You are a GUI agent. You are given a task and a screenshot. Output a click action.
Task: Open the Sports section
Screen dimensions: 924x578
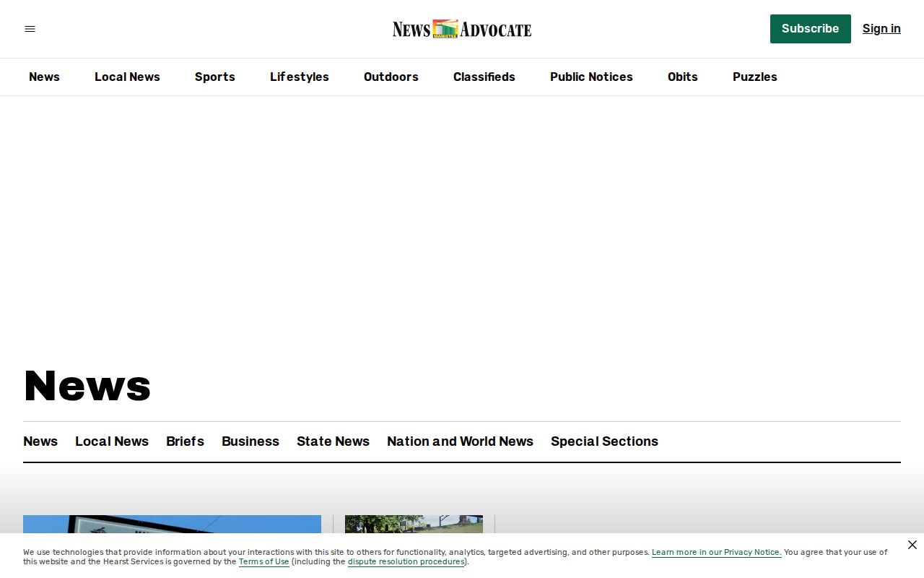215,77
